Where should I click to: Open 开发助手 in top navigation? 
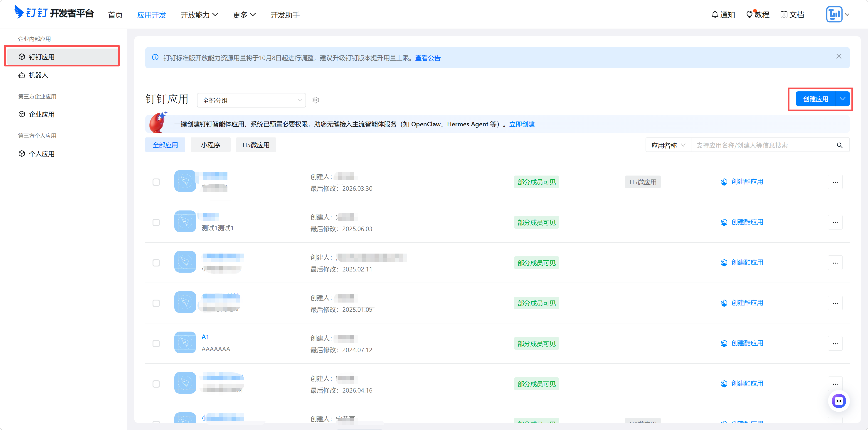point(285,15)
